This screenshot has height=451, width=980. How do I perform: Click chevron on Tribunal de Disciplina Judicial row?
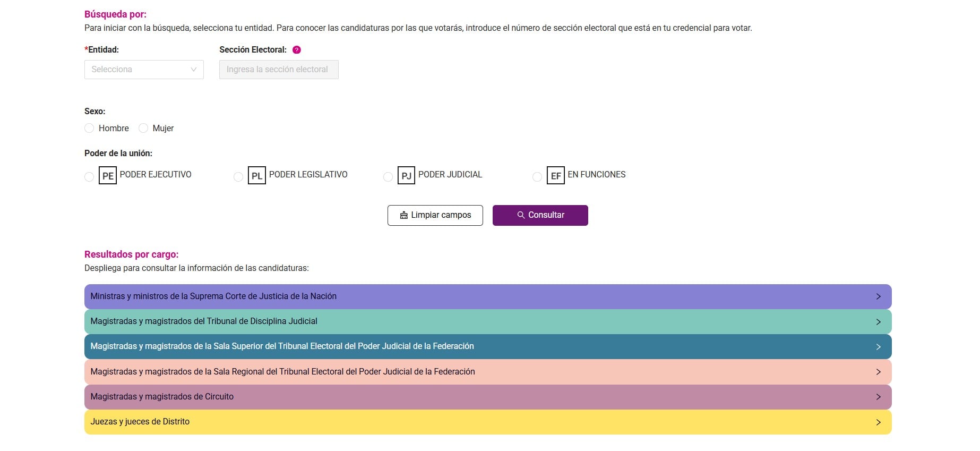(x=878, y=322)
